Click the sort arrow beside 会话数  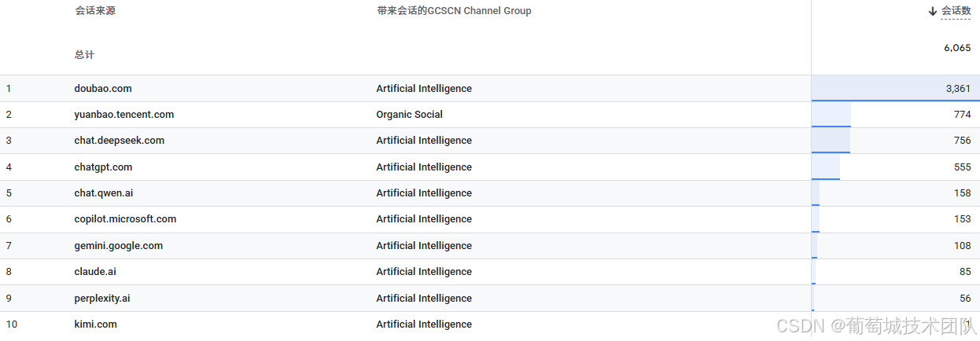click(x=933, y=11)
